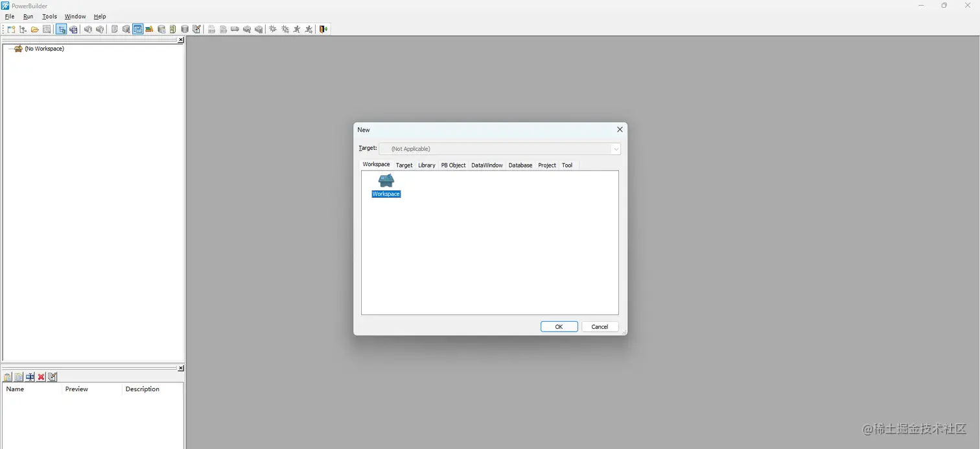Viewport: 980px width, 449px height.
Task: Open the Database painter cylinder icon
Action: 185,29
